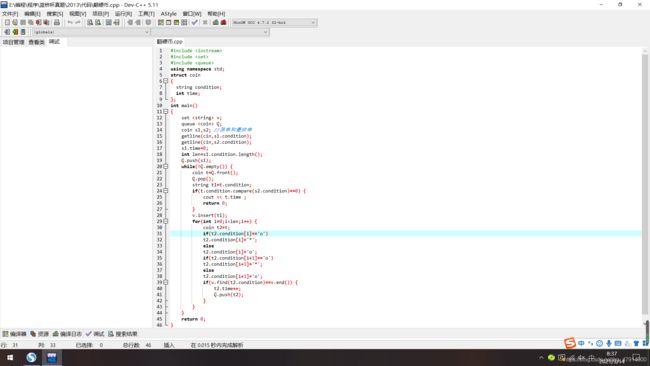This screenshot has height=366, width=650.
Task: Collapse the for loop fold at line 29
Action: [165, 221]
